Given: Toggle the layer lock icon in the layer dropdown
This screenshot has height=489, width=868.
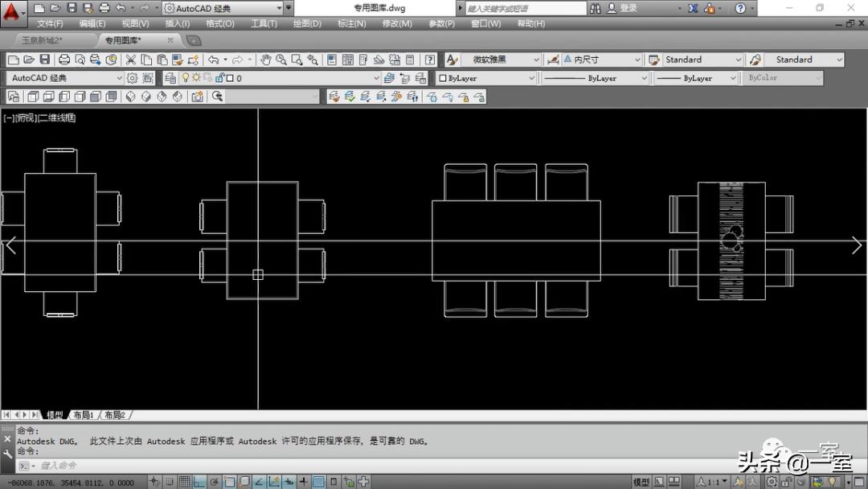Looking at the screenshot, I should (x=219, y=78).
